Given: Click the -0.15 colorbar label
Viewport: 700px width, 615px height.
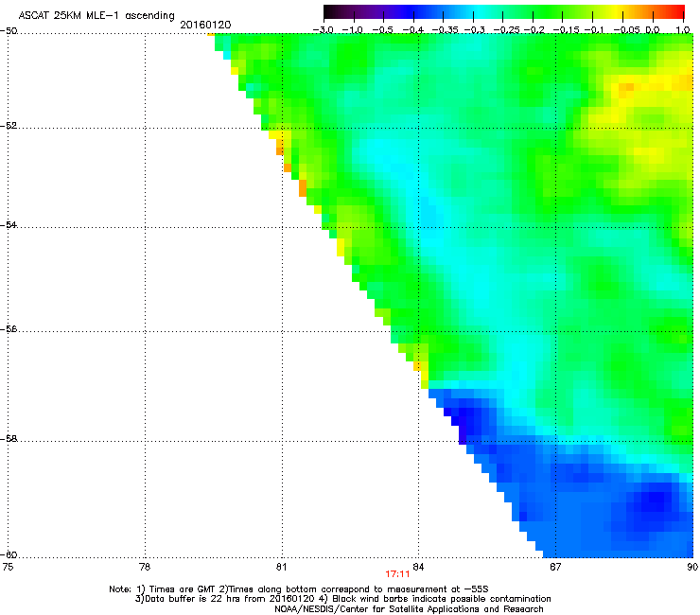Looking at the screenshot, I should tap(566, 30).
